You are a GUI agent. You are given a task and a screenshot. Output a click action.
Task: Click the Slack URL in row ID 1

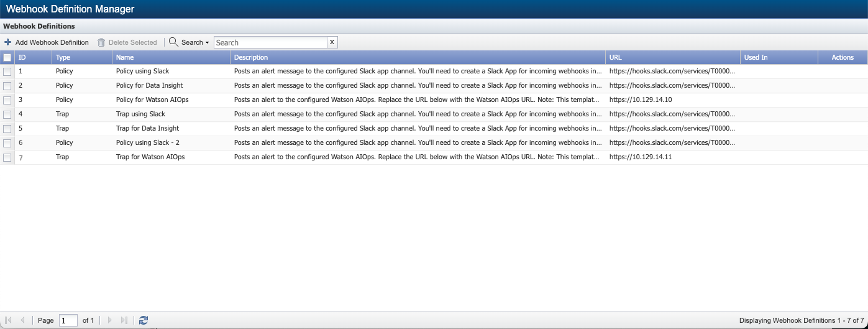[x=672, y=71]
